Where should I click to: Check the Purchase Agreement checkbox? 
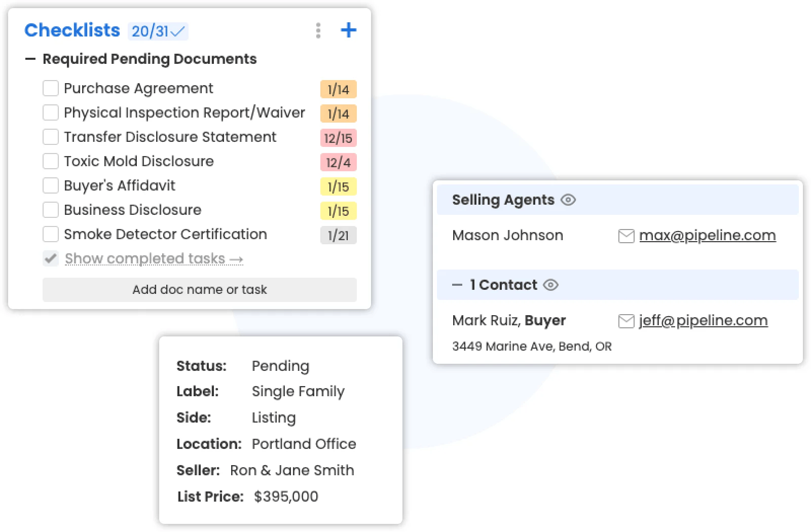[x=51, y=89]
